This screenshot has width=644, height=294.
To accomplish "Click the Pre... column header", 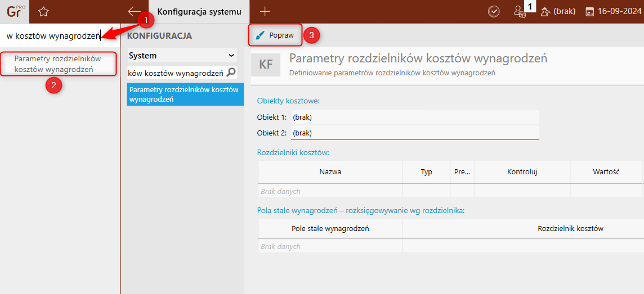I will (463, 172).
